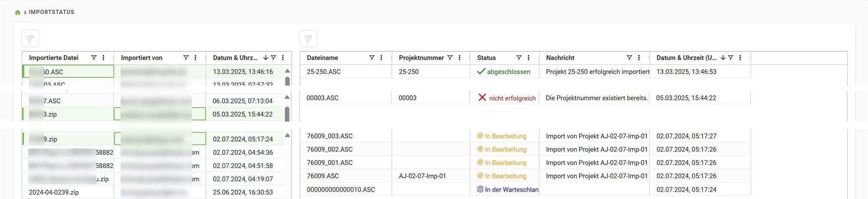Click In Bearbeitung icon for 76009_003.ASC
Screen dimensions: 868x199
pyautogui.click(x=480, y=136)
